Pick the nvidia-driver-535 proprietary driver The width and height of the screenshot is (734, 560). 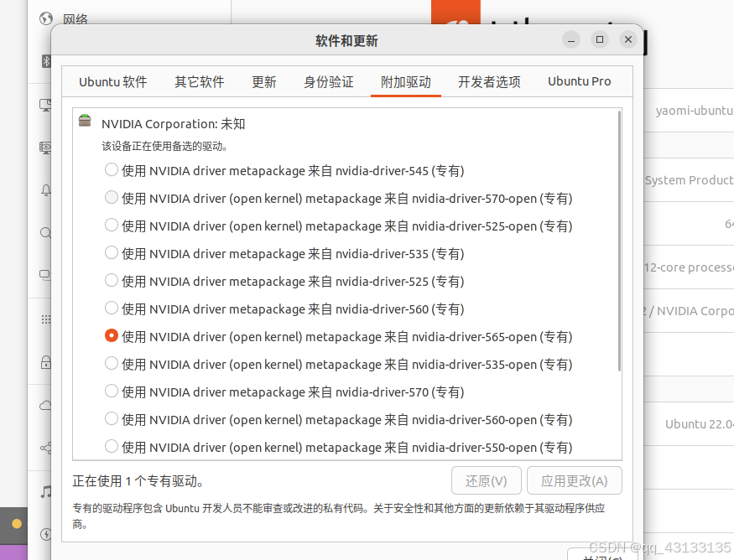coord(112,252)
